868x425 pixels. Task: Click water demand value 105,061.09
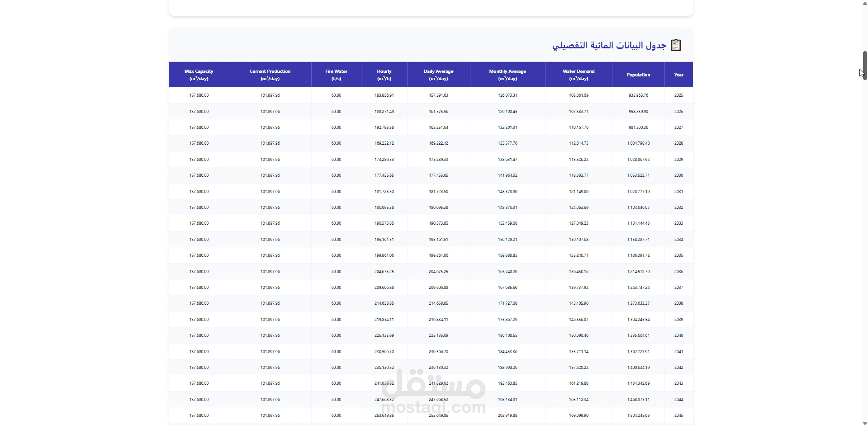point(579,95)
